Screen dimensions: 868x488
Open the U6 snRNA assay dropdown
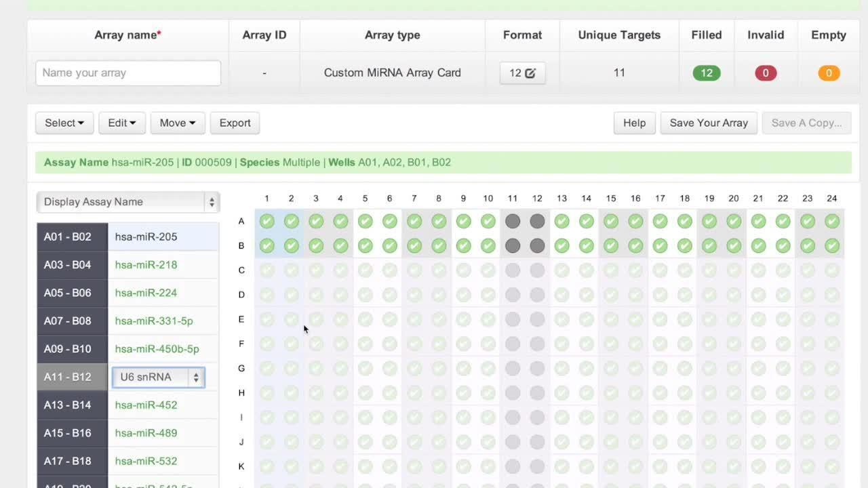tap(159, 378)
